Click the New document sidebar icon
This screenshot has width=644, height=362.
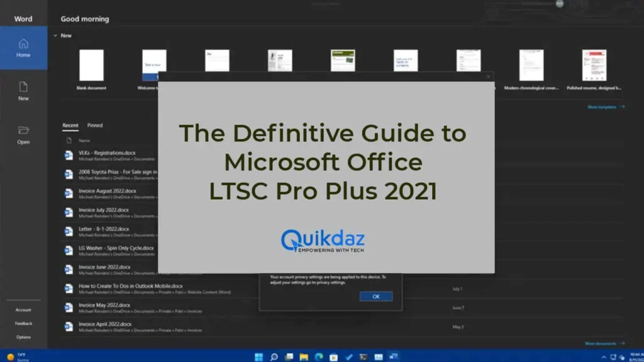click(x=23, y=90)
